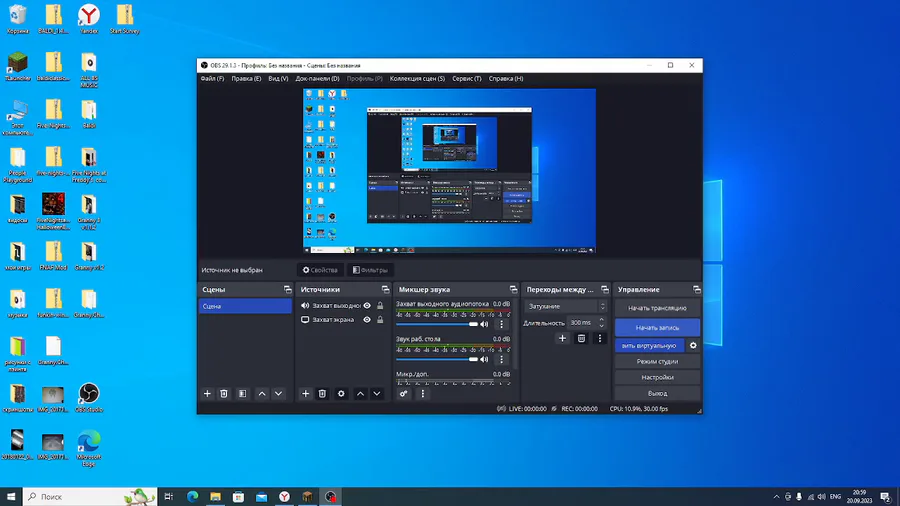
Task: Click the OBS preview canvas
Action: click(x=449, y=171)
